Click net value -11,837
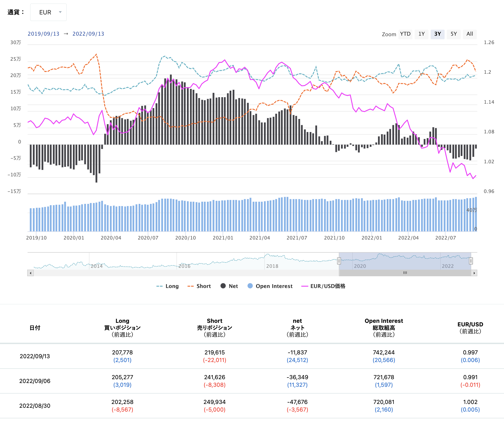 [x=297, y=352]
